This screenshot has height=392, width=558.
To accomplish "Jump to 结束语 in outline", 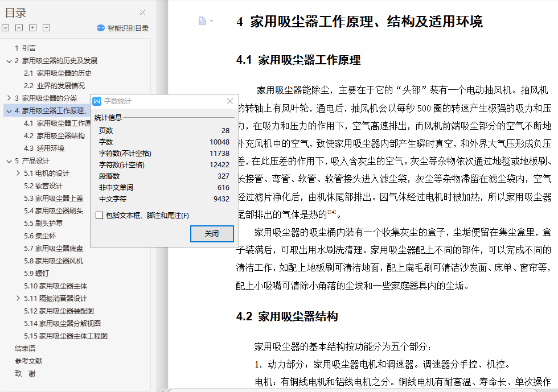I will (x=25, y=349).
